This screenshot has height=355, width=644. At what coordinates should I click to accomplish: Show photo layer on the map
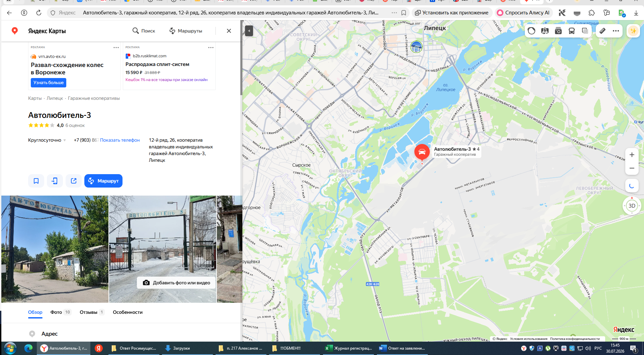click(558, 31)
